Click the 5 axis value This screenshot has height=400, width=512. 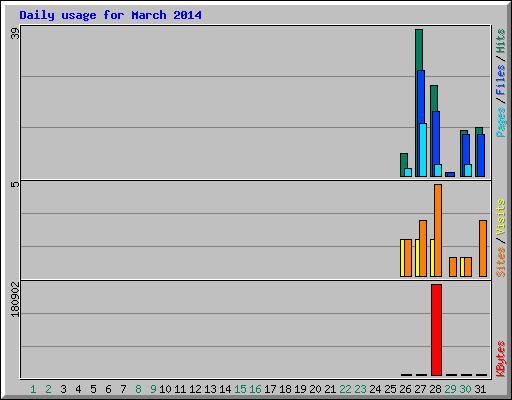[x=15, y=184]
